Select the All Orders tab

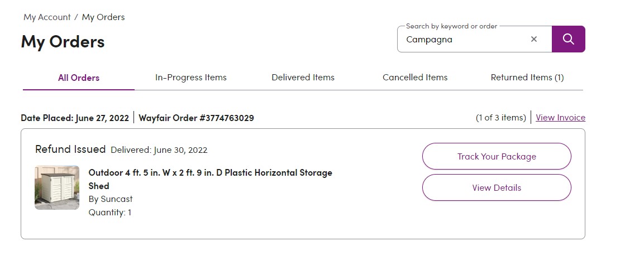pos(78,78)
